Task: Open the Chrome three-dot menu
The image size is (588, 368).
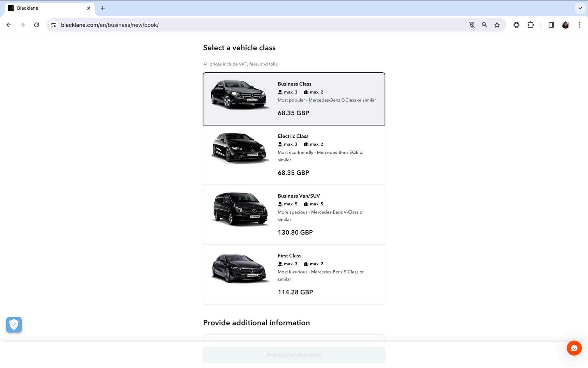Action: pyautogui.click(x=579, y=25)
